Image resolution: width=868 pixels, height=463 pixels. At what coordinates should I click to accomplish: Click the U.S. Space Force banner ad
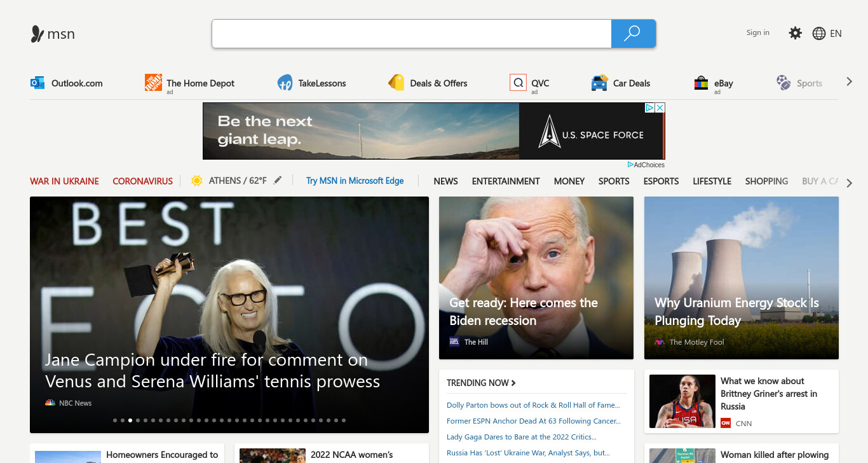tap(433, 131)
